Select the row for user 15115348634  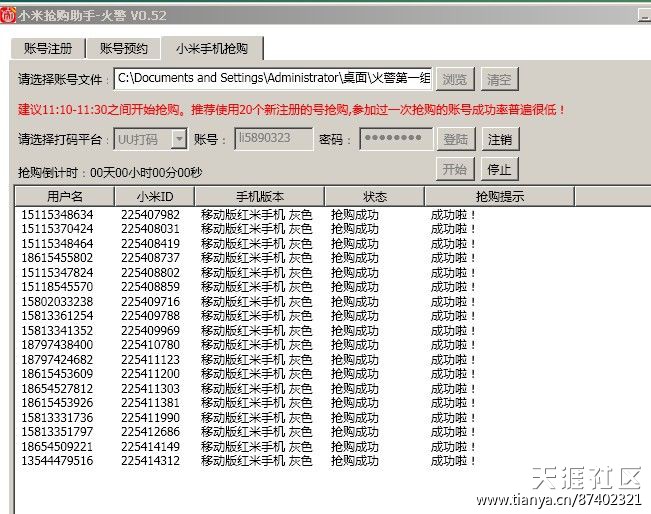tap(249, 215)
